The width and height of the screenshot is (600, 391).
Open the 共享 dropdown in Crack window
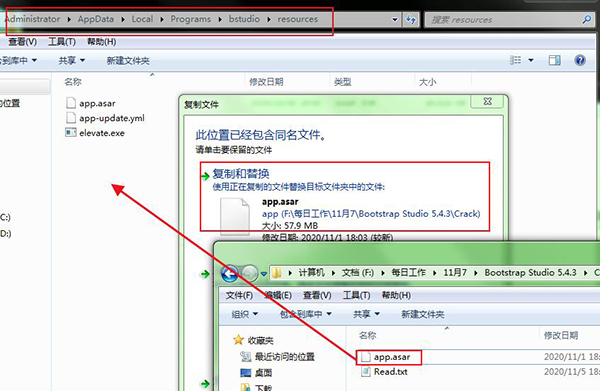point(366,314)
